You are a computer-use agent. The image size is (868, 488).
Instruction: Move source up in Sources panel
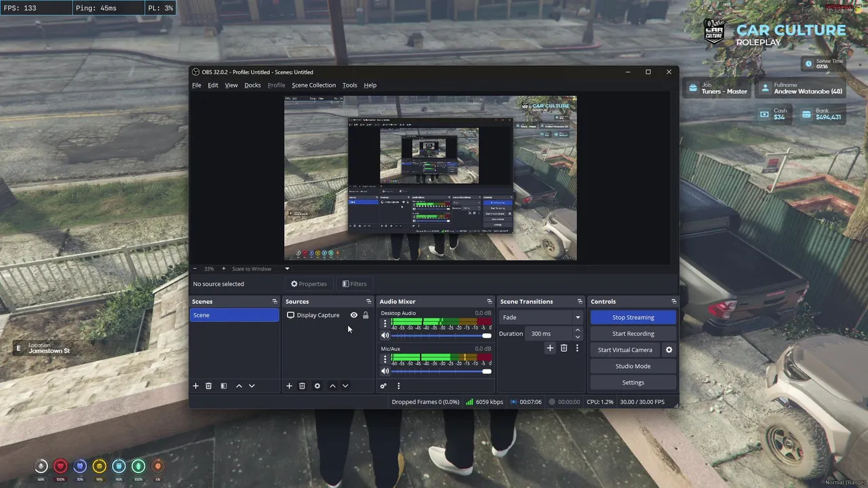(332, 386)
